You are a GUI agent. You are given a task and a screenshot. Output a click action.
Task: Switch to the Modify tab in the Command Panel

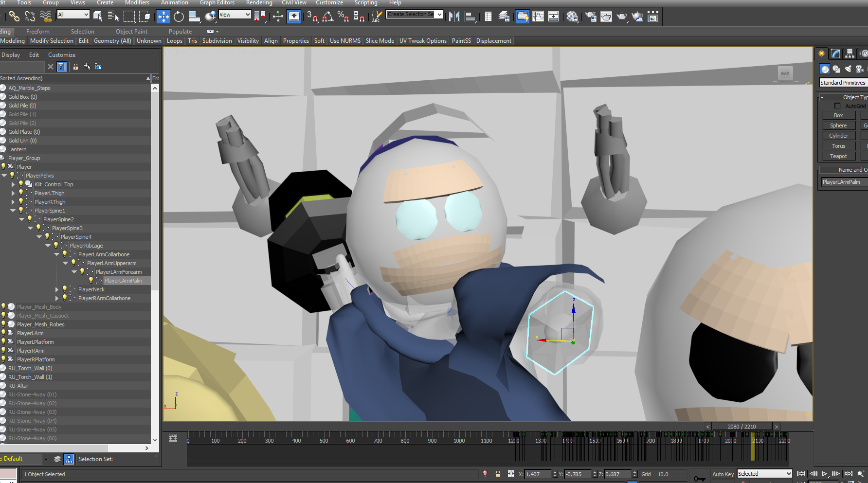pos(835,54)
